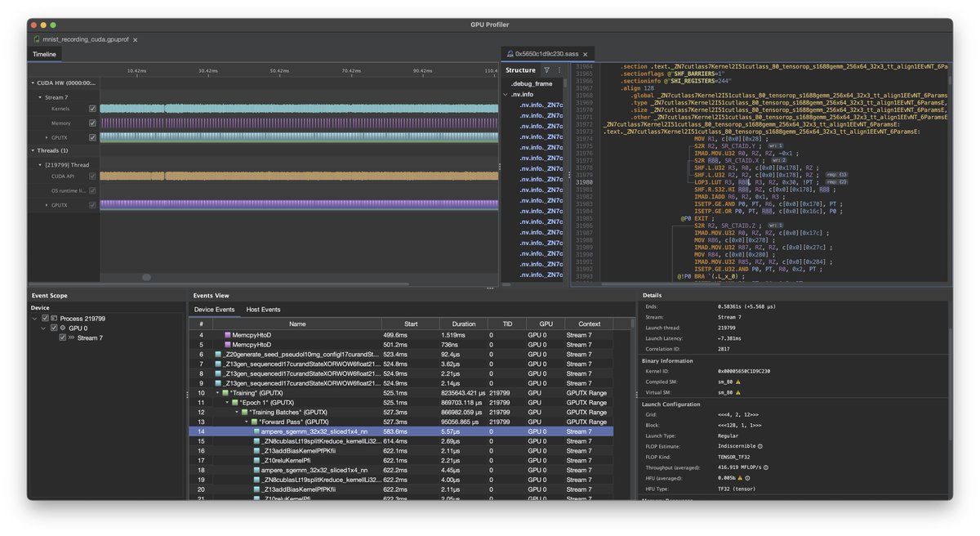Close the 0x5650c1d9c230.sass tab
This screenshot has width=980, height=536.
tap(585, 54)
